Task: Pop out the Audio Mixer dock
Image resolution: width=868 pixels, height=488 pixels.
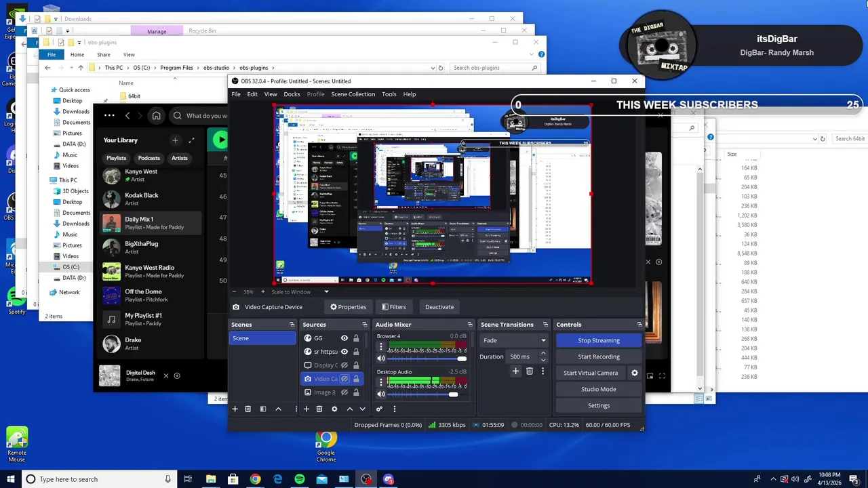Action: (x=470, y=325)
